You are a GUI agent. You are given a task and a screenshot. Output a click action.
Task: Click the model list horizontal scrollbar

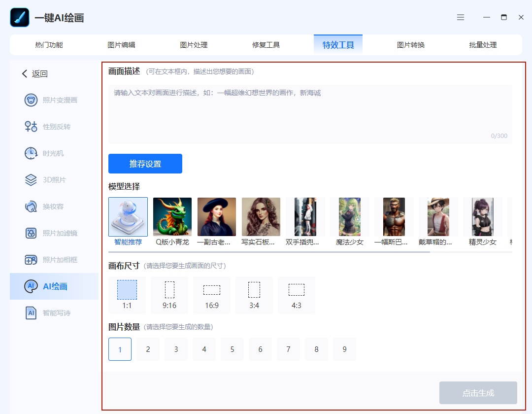tap(269, 252)
